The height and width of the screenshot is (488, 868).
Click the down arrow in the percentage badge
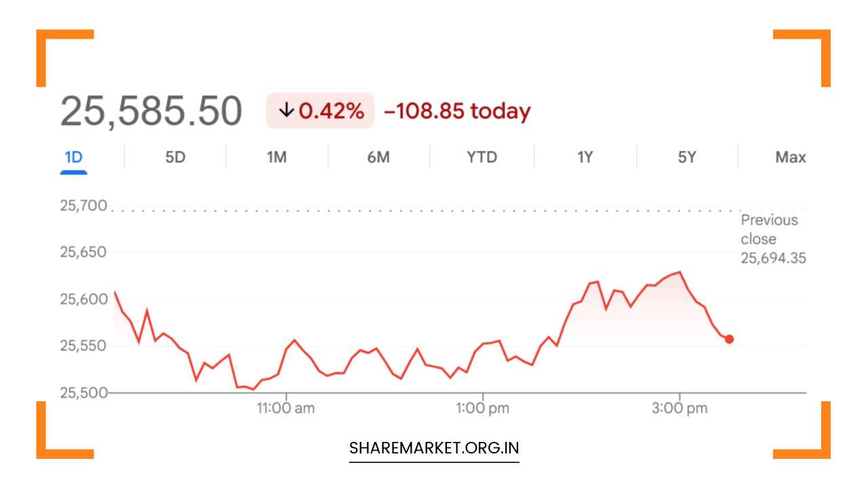pos(286,111)
